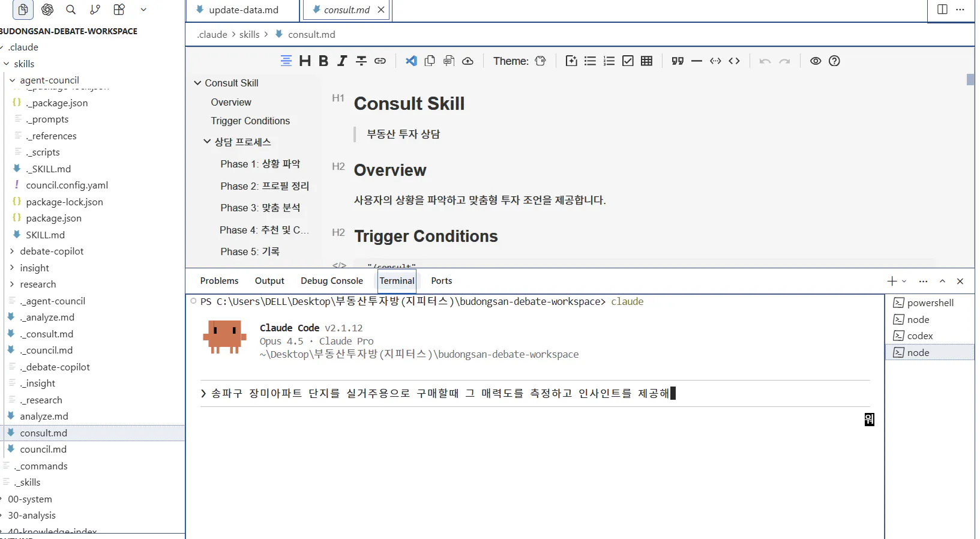The image size is (980, 539).
Task: Open package-lock.json in explorer
Action: click(64, 202)
